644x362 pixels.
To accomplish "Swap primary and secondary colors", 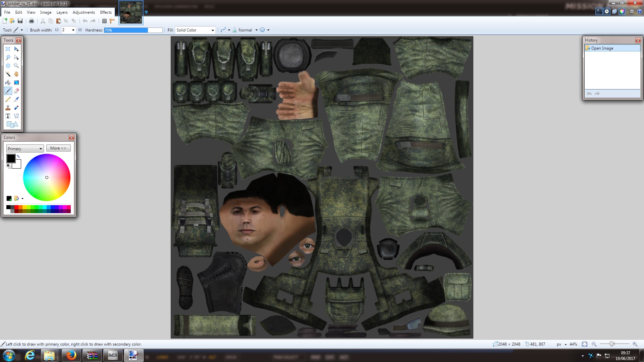I will [x=18, y=157].
